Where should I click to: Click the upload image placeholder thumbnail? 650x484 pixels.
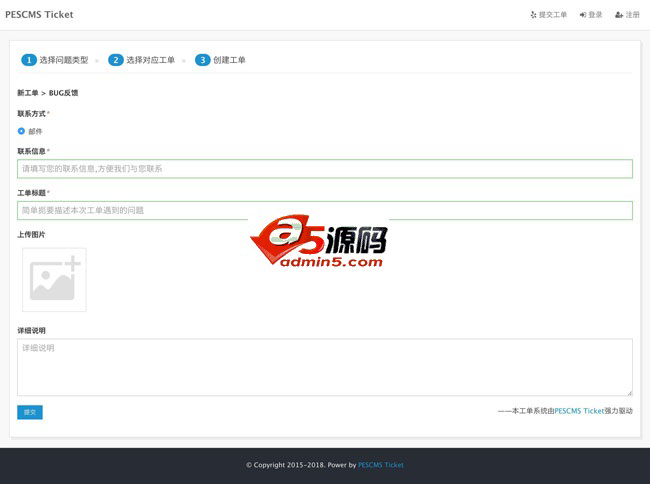click(x=54, y=280)
